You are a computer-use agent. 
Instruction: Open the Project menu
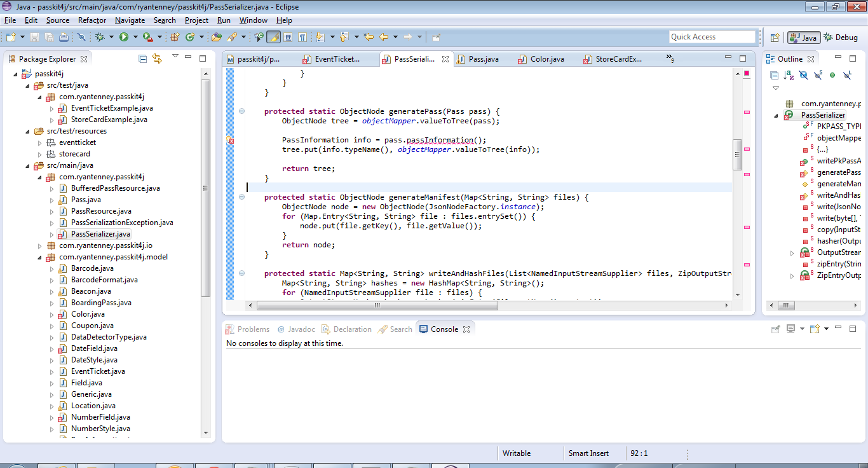coord(196,20)
